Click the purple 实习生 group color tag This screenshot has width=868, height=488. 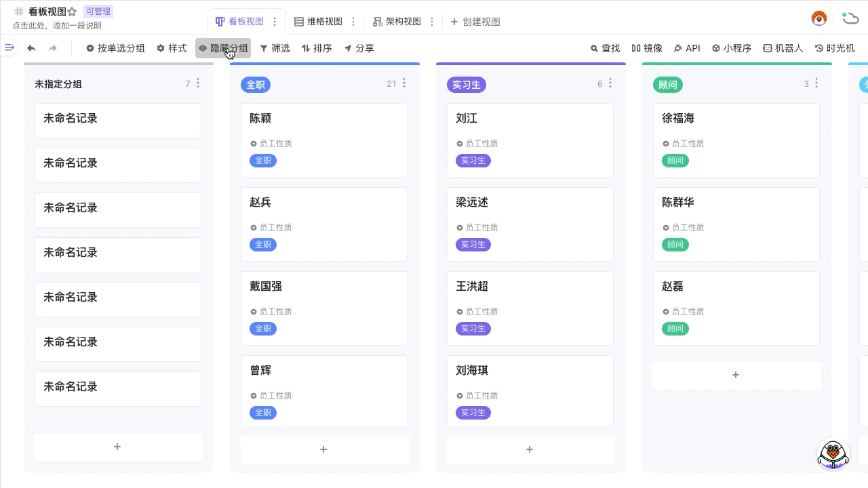(x=466, y=85)
